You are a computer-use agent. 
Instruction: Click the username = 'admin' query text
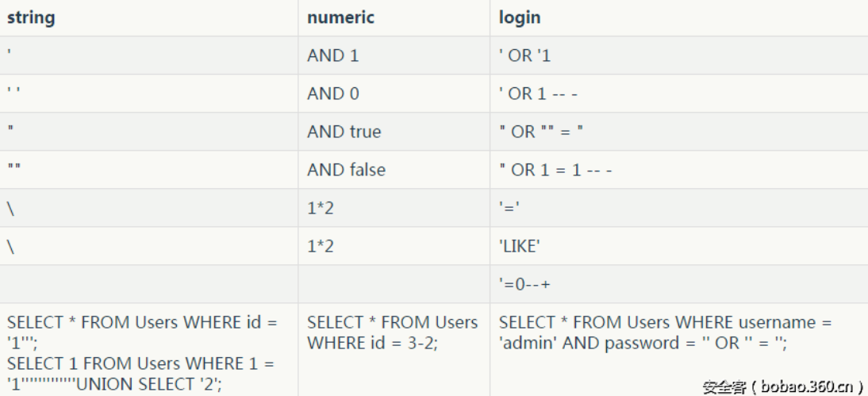point(666,333)
